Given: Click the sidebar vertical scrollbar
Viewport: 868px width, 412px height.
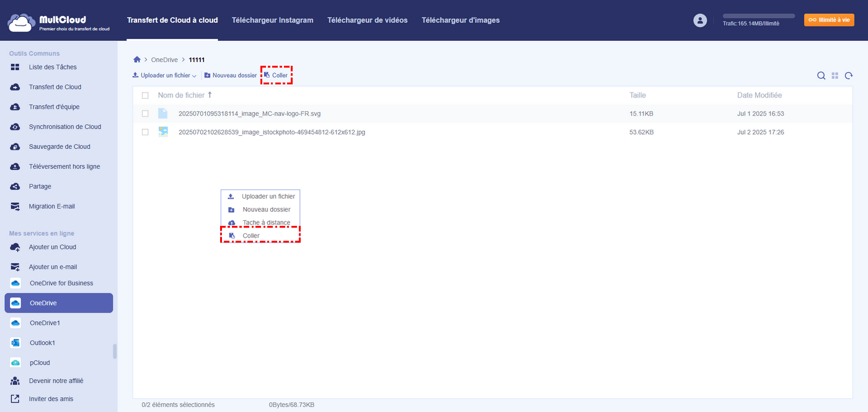Looking at the screenshot, I should point(114,351).
